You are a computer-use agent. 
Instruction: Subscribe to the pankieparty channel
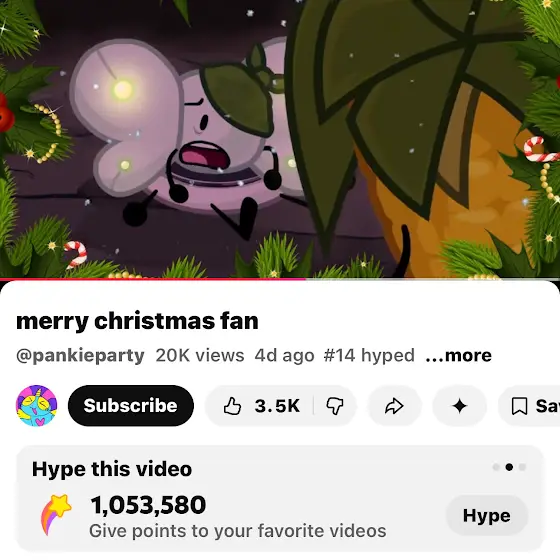pos(131,406)
